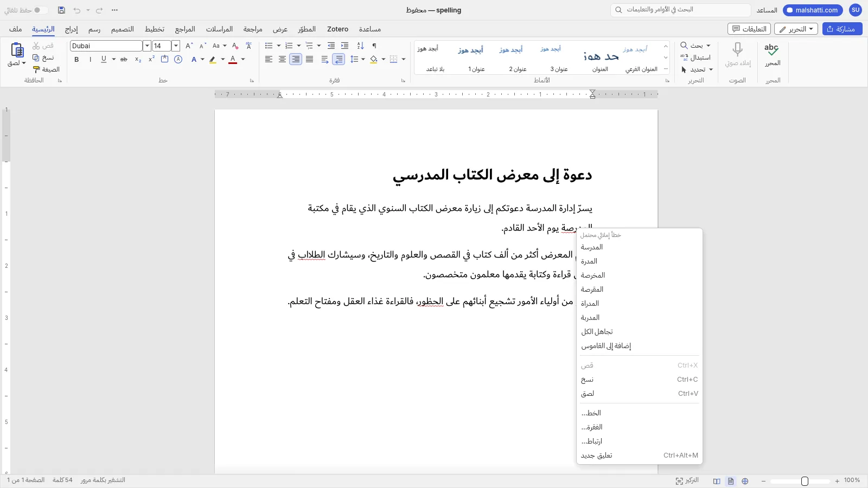Click the Center align icon
The image size is (868, 488).
pos(282,59)
